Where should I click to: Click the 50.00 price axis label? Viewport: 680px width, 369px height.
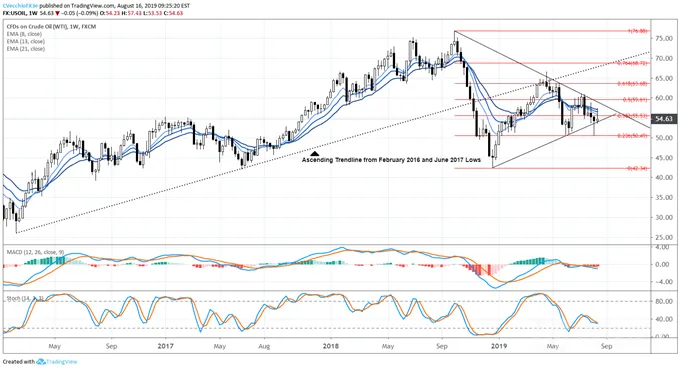664,138
